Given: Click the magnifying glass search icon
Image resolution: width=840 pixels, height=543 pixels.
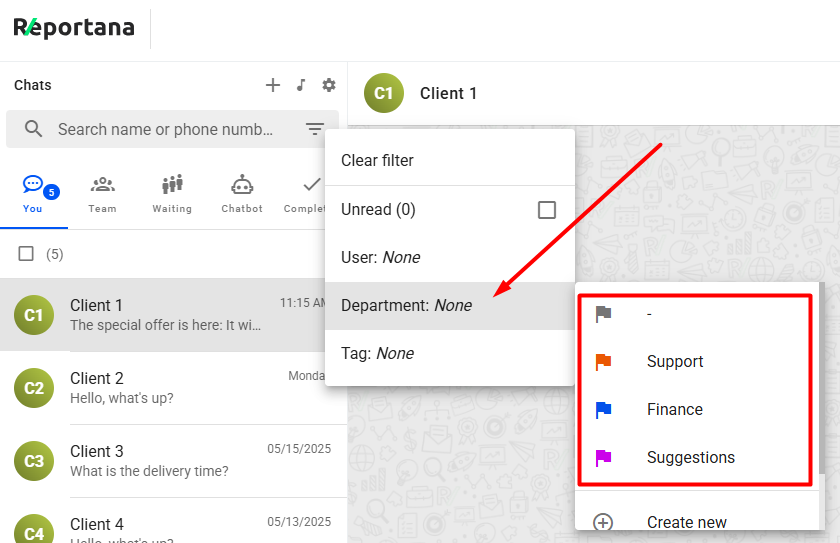Looking at the screenshot, I should [34, 129].
